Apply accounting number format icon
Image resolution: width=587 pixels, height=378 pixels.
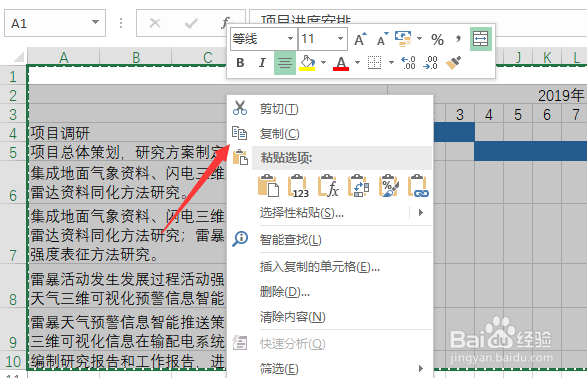point(404,39)
